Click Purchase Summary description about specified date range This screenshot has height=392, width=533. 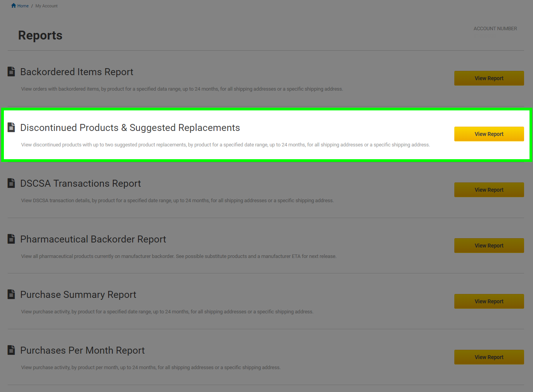tap(167, 312)
